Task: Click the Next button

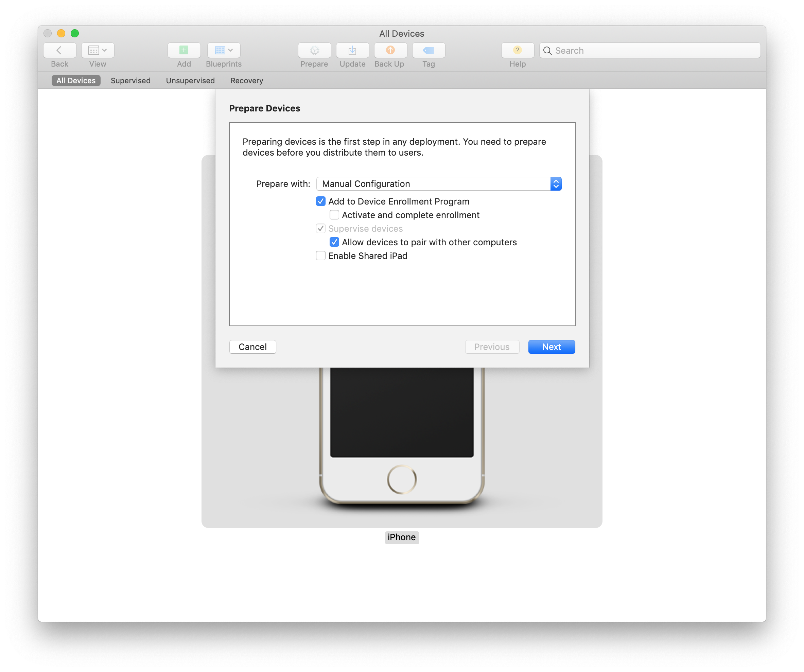Action: pyautogui.click(x=550, y=346)
